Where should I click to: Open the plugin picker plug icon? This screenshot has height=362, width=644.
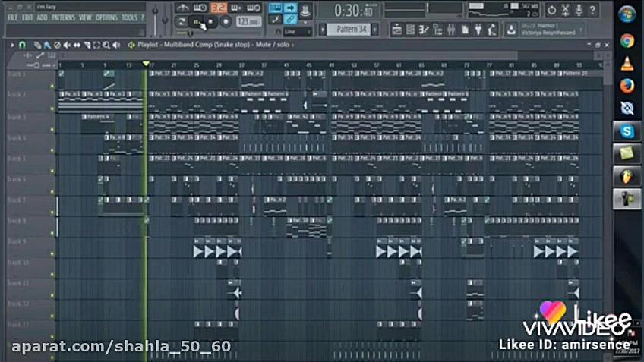(x=478, y=30)
